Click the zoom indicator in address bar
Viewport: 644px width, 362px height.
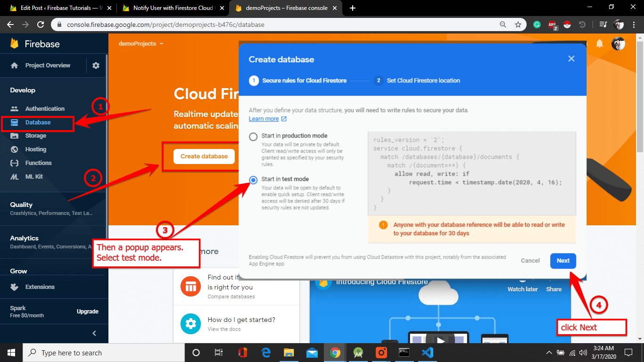(504, 25)
